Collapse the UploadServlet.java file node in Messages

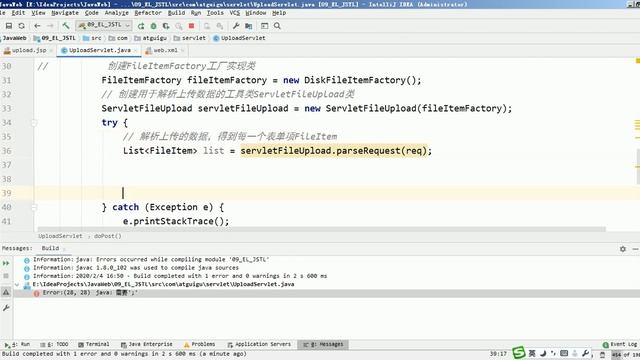pos(17,284)
